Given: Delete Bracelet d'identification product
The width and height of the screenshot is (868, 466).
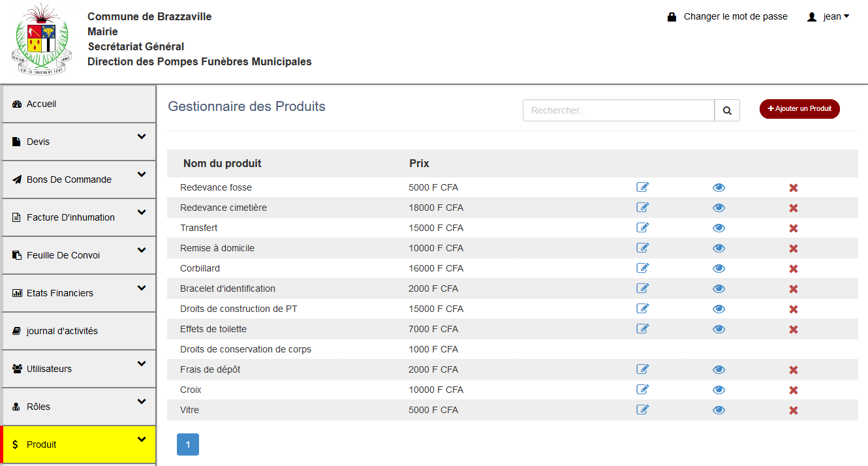Looking at the screenshot, I should [794, 289].
